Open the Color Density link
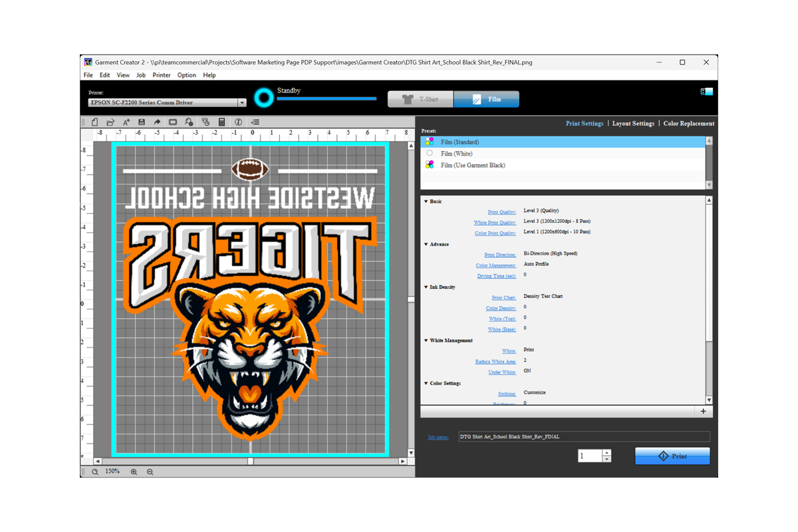The width and height of the screenshot is (798, 532). pyautogui.click(x=501, y=309)
